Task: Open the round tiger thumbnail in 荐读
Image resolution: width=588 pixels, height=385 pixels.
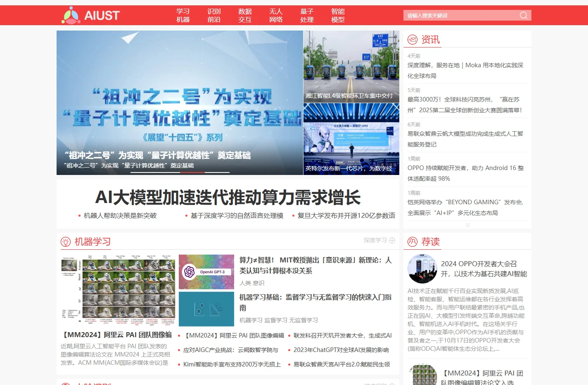Action: click(x=422, y=374)
